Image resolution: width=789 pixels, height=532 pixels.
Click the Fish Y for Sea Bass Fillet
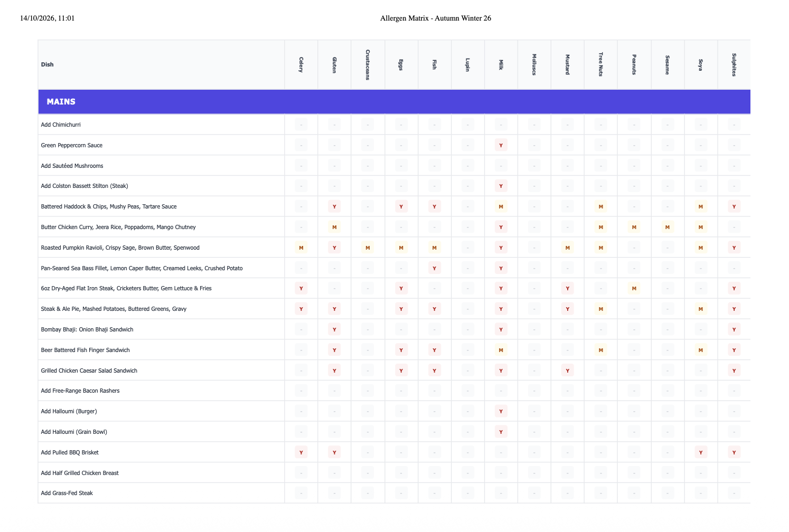point(434,268)
